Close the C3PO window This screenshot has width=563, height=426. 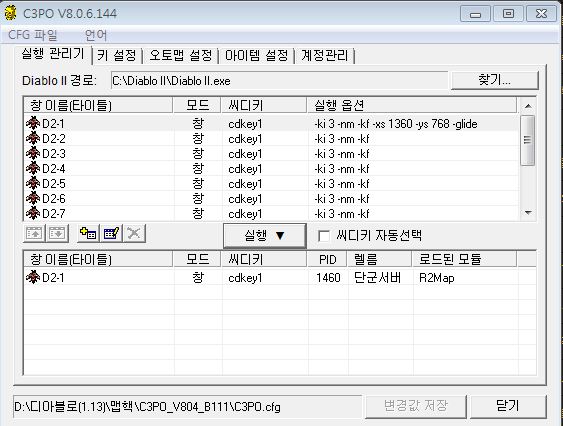pos(541,14)
